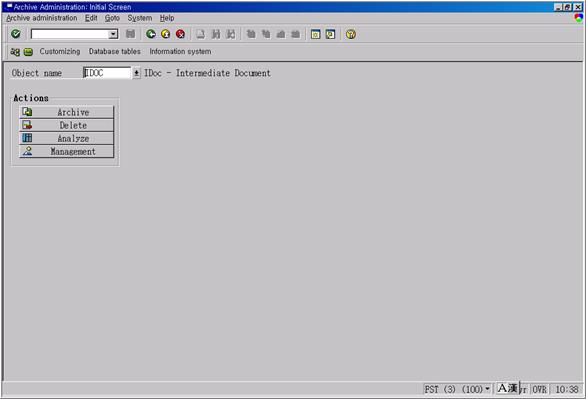Click the Object name input field

(107, 73)
